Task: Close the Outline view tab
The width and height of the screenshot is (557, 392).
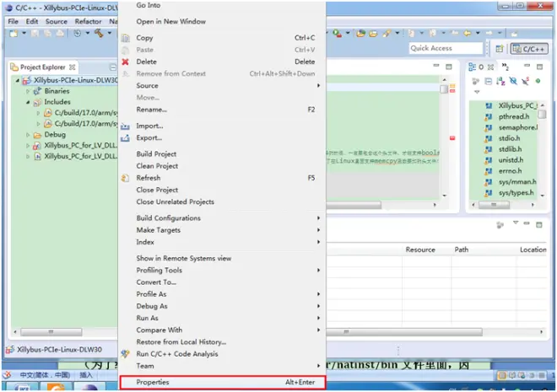Action: (490, 67)
